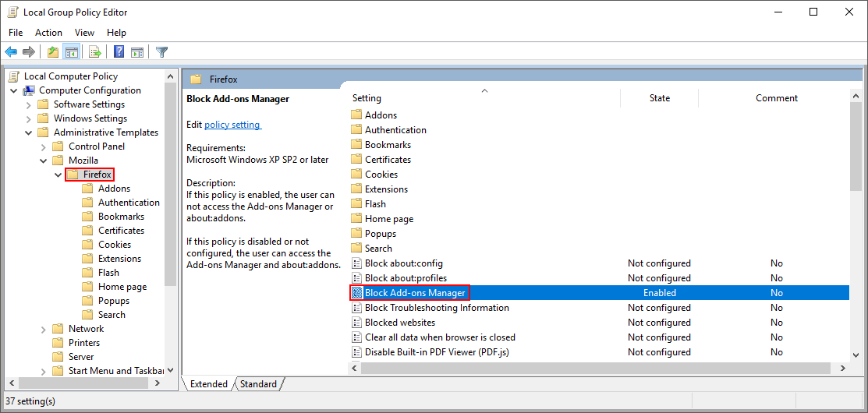
Task: Click the Server folder icon in tree
Action: coord(58,357)
